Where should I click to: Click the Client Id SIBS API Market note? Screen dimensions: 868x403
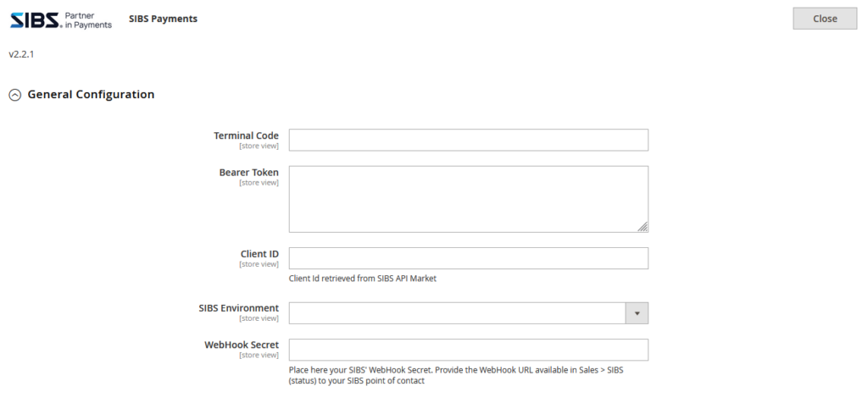coord(363,279)
